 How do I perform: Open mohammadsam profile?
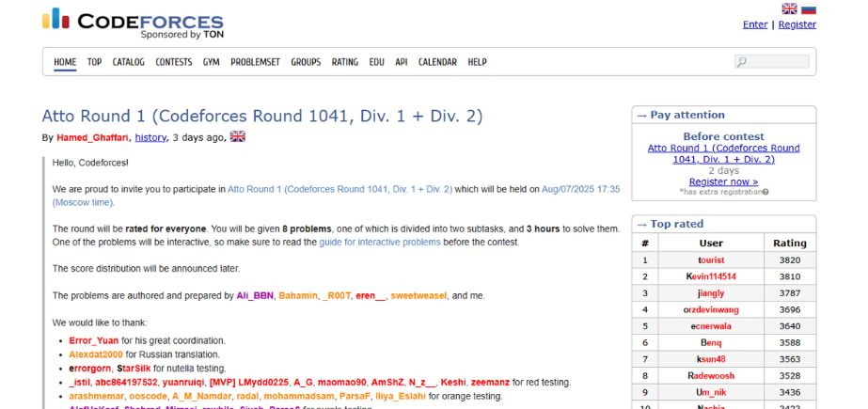tap(299, 396)
